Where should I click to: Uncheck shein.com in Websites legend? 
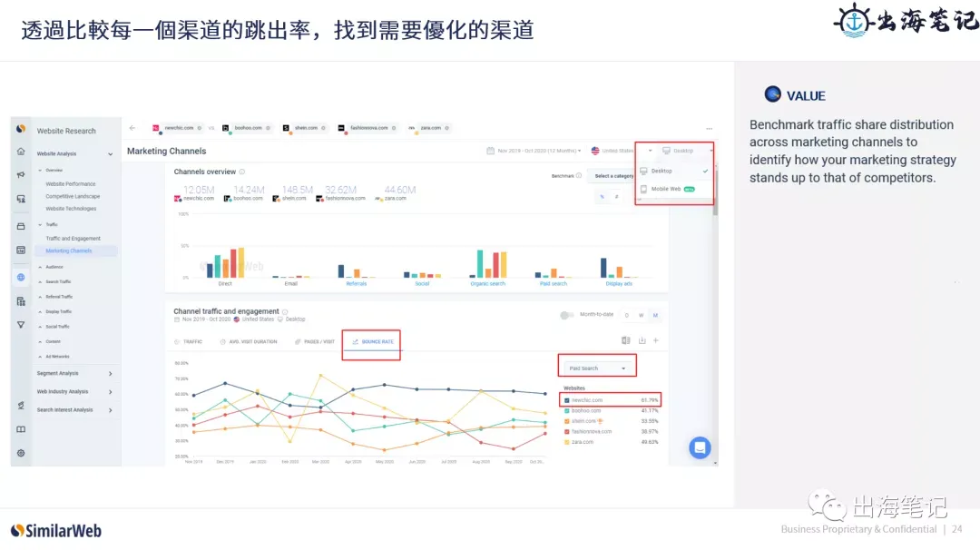tap(567, 421)
